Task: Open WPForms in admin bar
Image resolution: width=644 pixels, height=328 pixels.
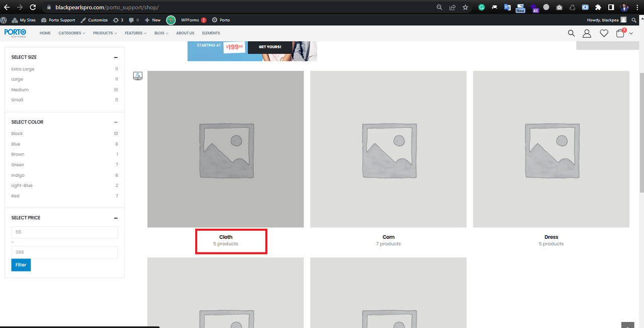Action: click(194, 20)
